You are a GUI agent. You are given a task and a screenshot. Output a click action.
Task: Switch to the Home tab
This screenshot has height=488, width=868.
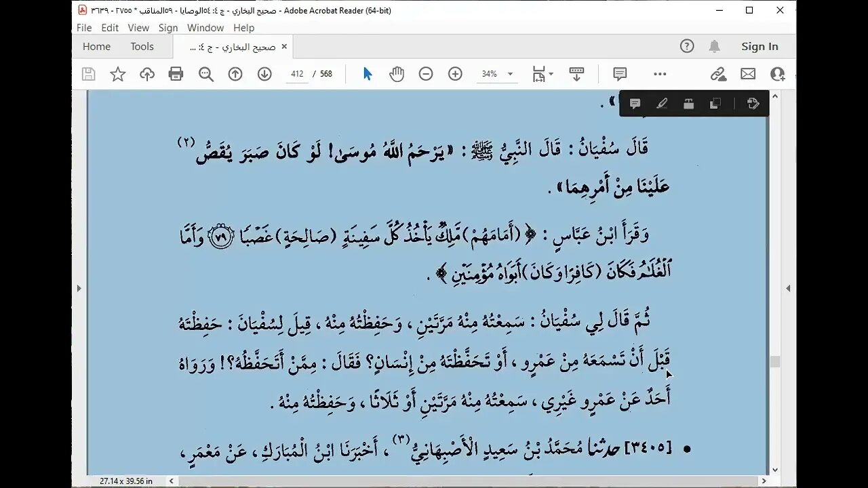(96, 46)
